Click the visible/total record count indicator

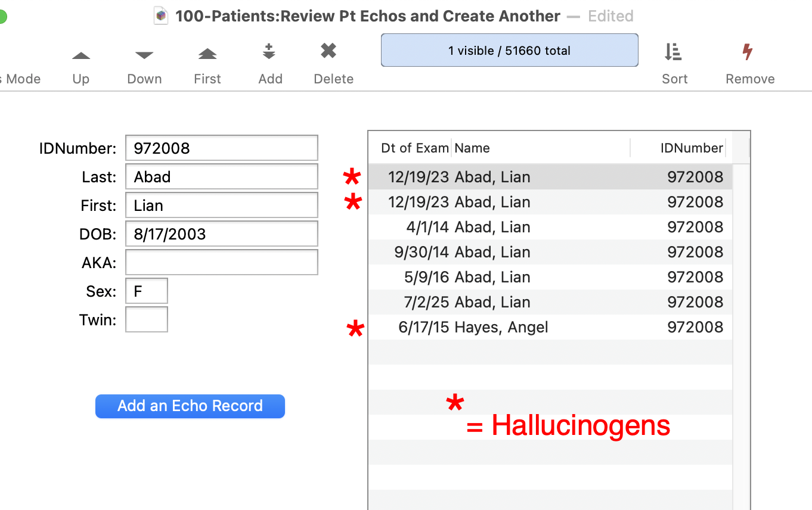coord(509,51)
